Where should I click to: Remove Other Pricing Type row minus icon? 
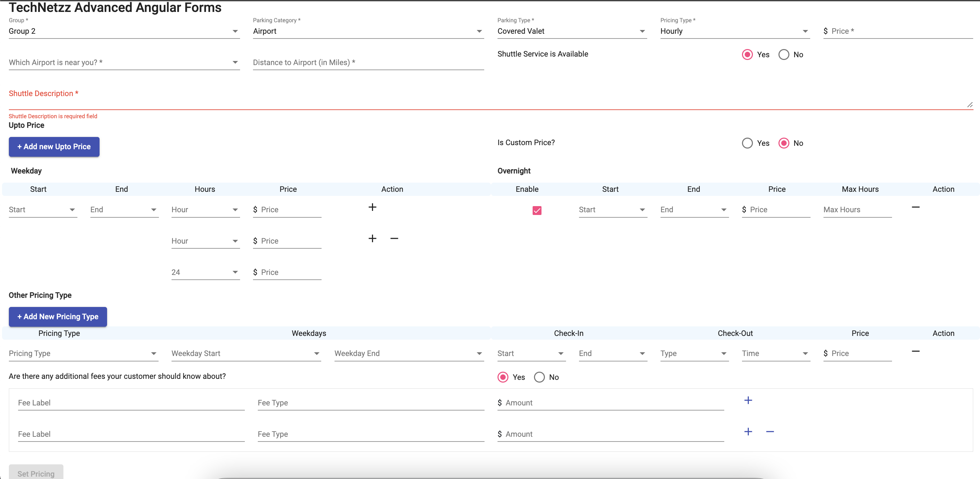coord(915,351)
